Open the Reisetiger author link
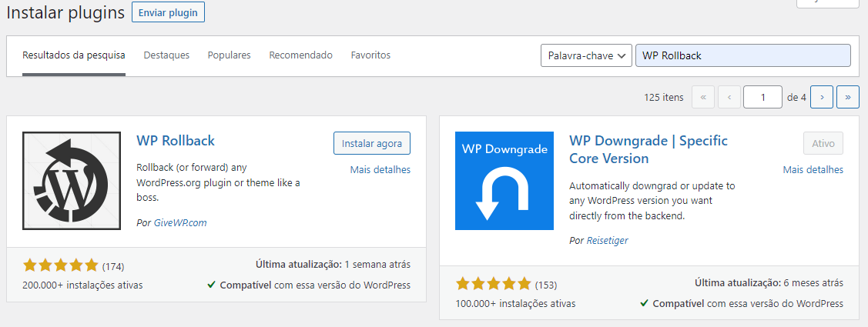 tap(607, 241)
